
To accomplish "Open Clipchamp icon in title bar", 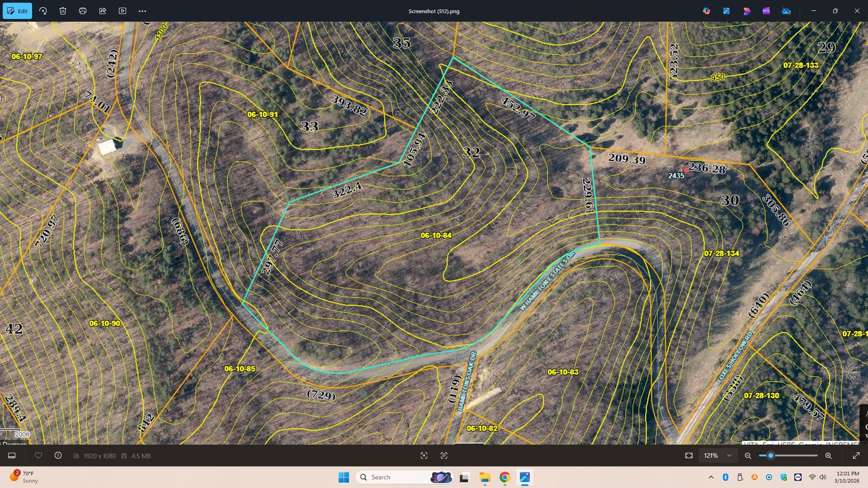I will click(x=766, y=11).
